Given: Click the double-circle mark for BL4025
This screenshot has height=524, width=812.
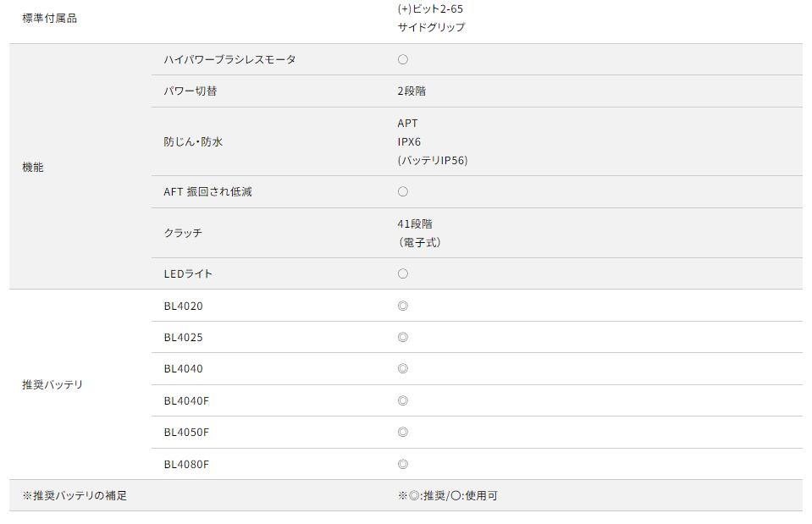Looking at the screenshot, I should [x=403, y=338].
